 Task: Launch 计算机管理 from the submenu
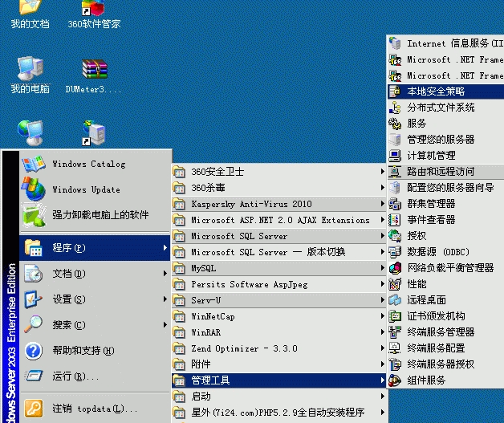tap(430, 155)
